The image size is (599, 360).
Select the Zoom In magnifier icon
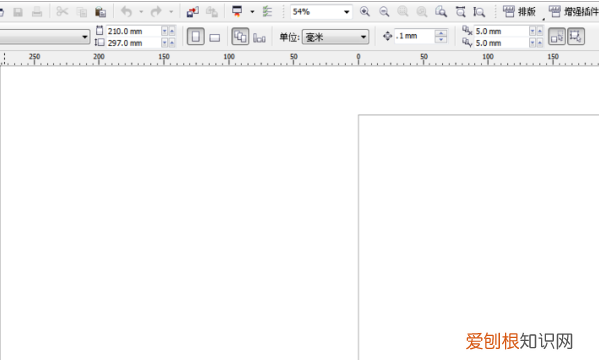pyautogui.click(x=365, y=12)
